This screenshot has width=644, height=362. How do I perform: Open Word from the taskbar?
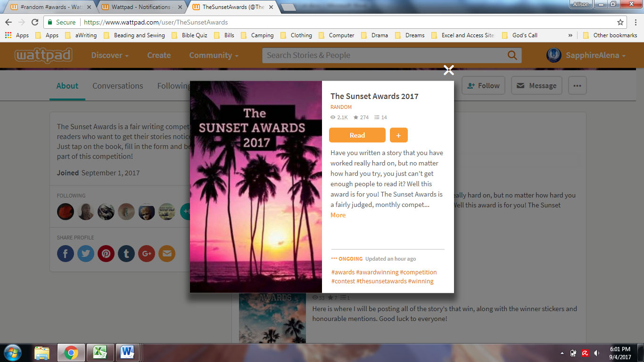pos(127,353)
